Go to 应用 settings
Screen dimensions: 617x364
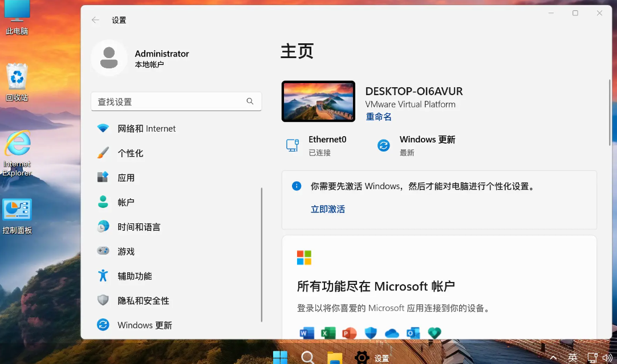pos(176,178)
